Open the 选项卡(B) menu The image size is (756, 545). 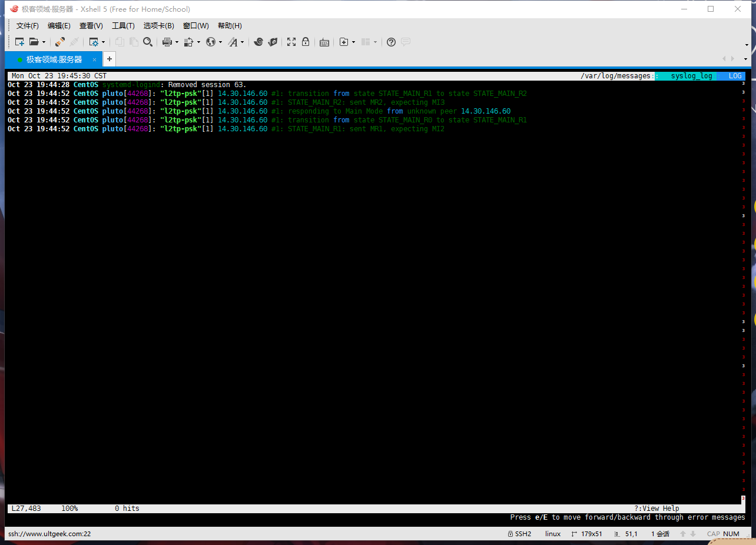159,26
